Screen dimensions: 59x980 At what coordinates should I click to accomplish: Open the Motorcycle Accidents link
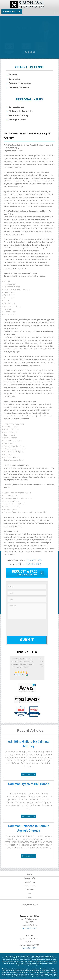(20, 111)
